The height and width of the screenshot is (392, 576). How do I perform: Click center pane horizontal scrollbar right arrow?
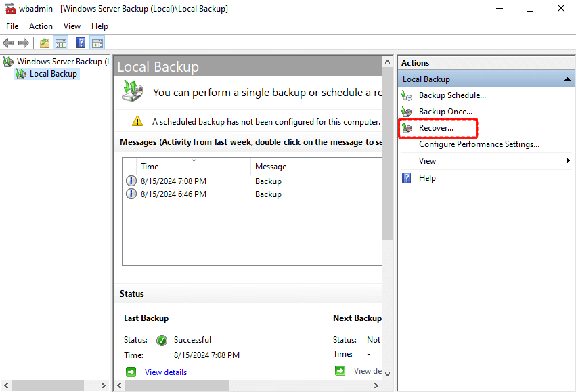(376, 385)
